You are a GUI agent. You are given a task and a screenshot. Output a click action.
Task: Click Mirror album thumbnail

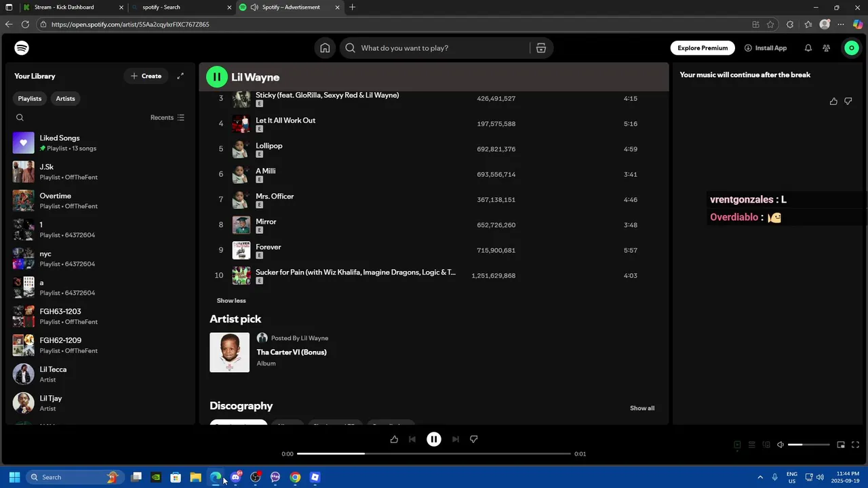241,225
